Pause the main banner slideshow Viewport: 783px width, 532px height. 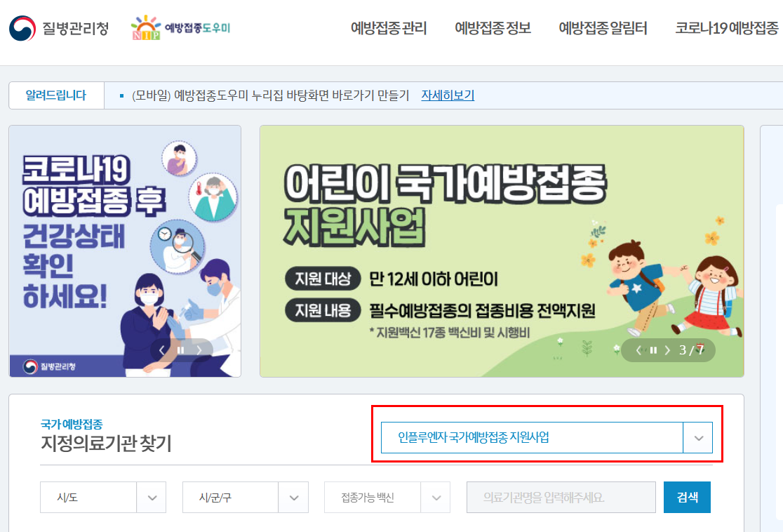tap(653, 350)
